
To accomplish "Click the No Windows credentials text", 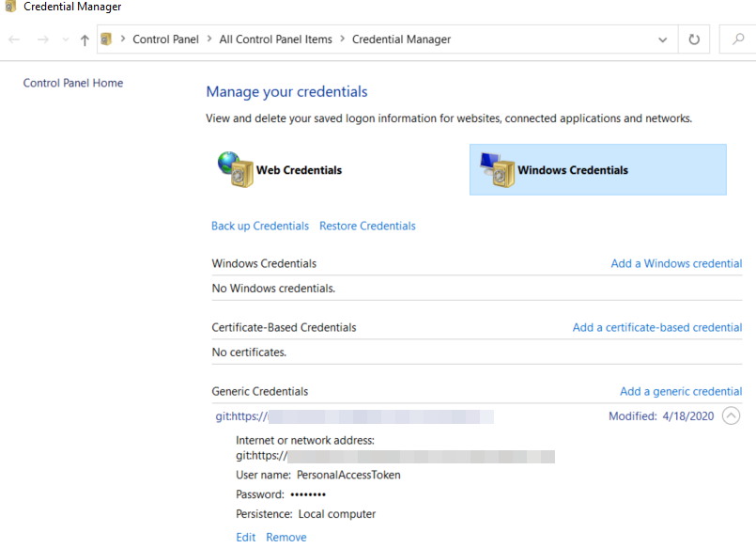I will 273,289.
